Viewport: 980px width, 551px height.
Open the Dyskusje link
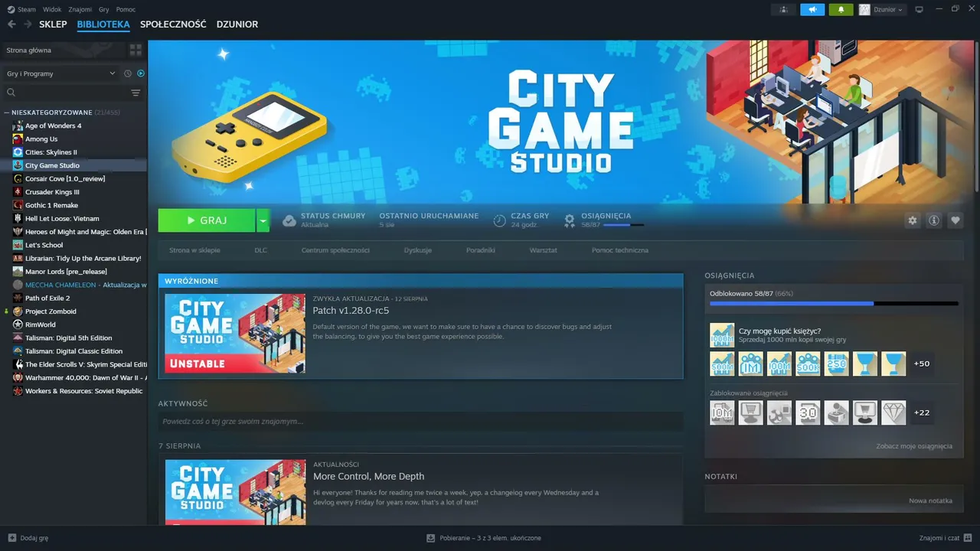418,250
